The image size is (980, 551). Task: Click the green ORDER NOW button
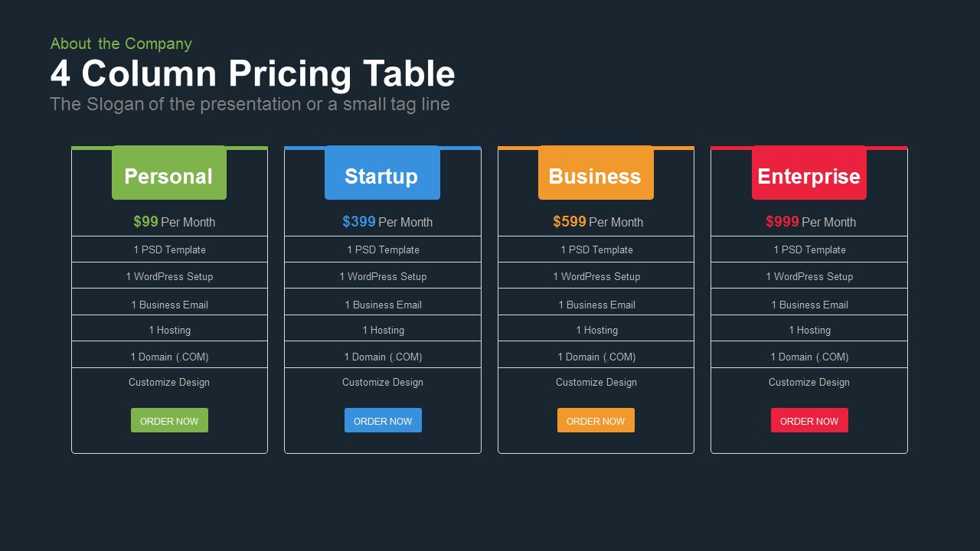pyautogui.click(x=169, y=420)
